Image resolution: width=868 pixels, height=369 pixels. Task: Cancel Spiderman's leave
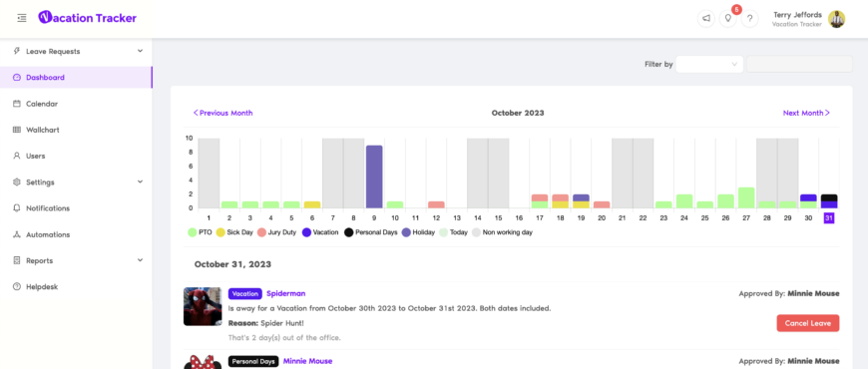[808, 323]
